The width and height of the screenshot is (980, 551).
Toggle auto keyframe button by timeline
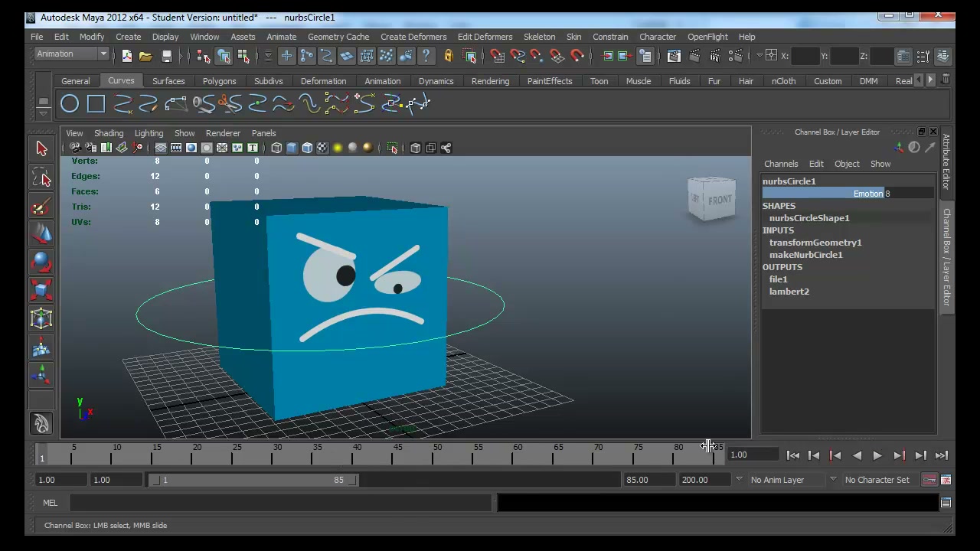tap(929, 480)
